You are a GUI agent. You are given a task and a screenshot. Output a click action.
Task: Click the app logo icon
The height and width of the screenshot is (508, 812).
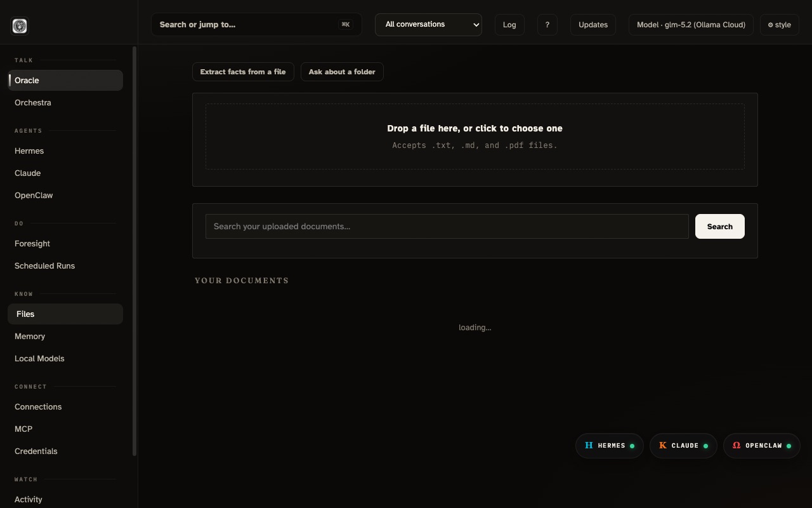point(20,26)
